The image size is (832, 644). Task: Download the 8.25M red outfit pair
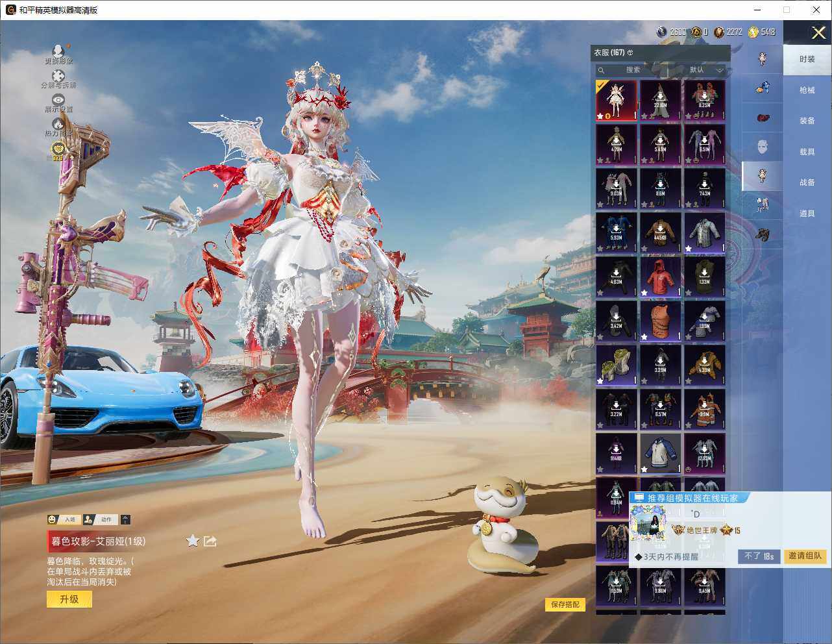(704, 100)
